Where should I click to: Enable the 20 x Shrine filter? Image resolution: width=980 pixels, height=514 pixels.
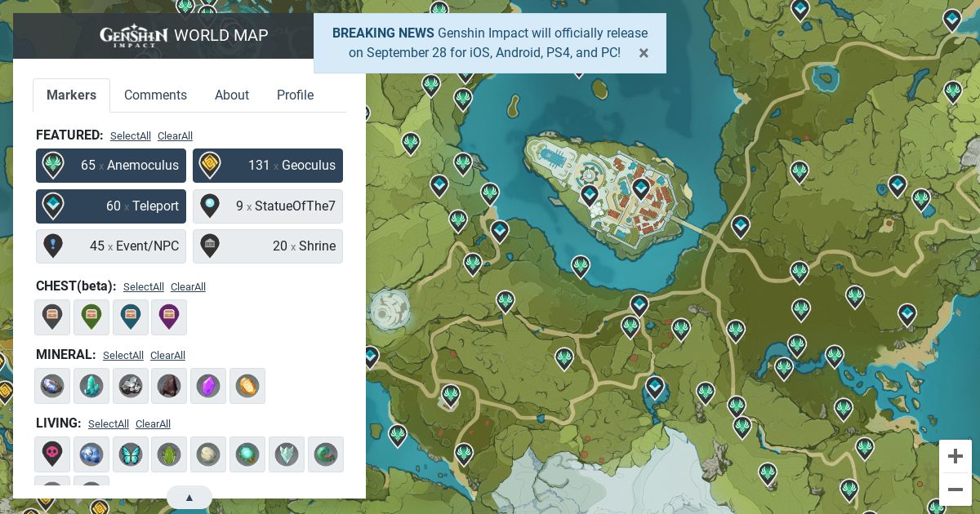[268, 246]
